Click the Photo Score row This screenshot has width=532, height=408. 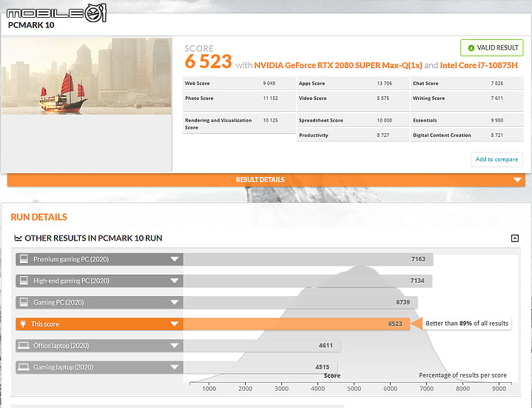[x=239, y=101]
